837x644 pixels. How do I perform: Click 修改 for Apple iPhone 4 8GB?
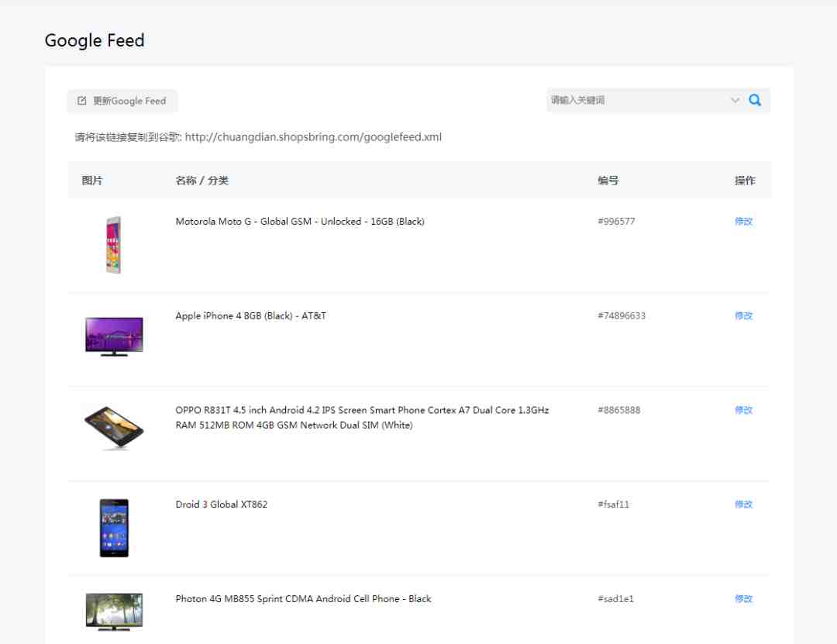[x=743, y=315]
